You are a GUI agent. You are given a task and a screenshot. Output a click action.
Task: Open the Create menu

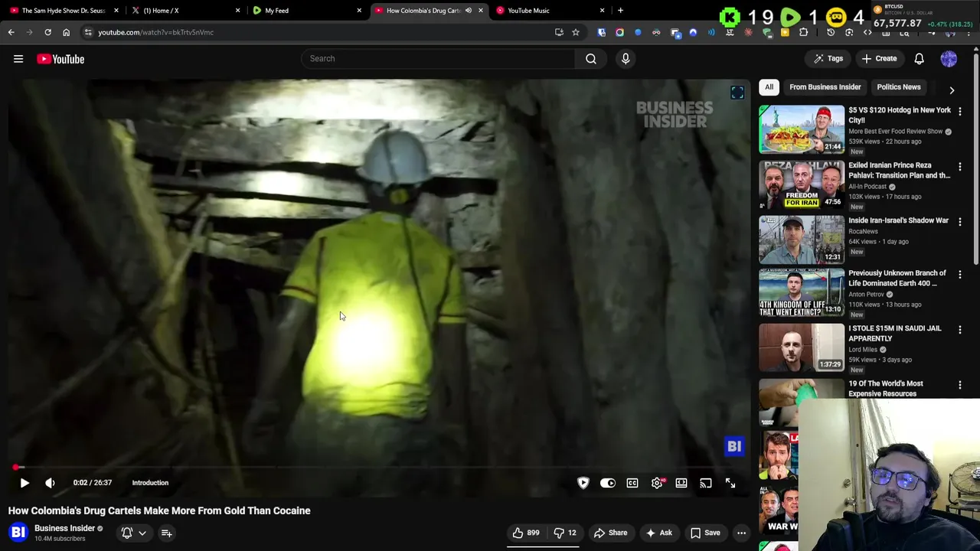coord(878,58)
